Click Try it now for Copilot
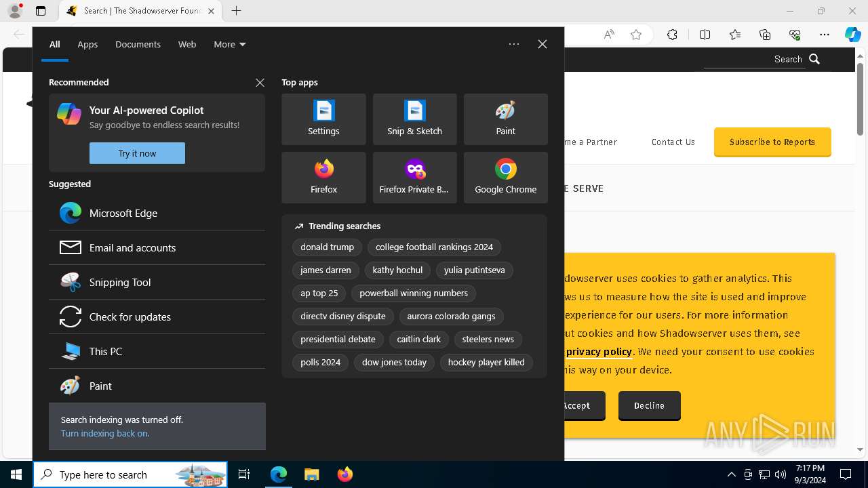Image resolution: width=868 pixels, height=488 pixels. (x=137, y=153)
